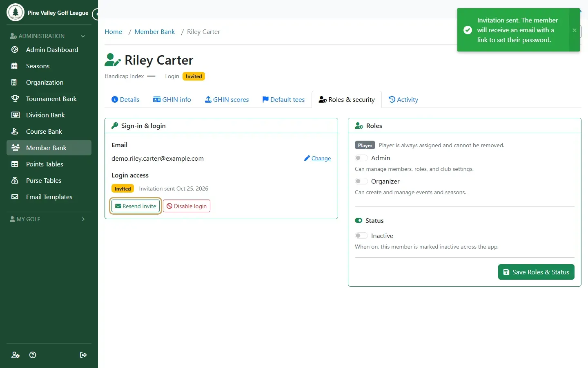Click the Resend invite button

(x=136, y=206)
